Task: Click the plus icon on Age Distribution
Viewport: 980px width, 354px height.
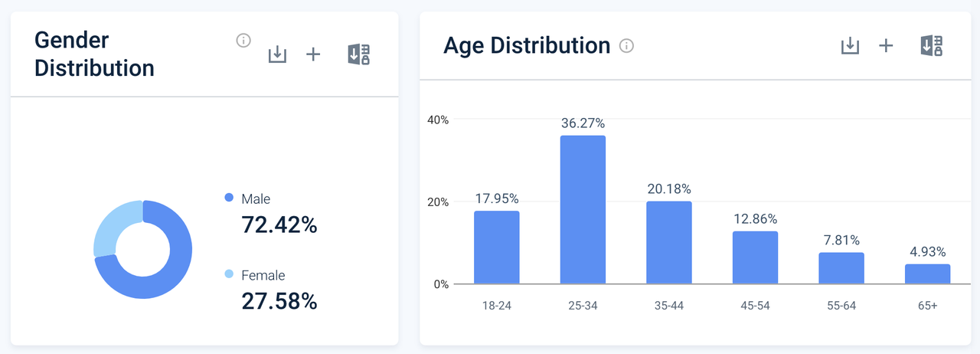Action: (886, 46)
